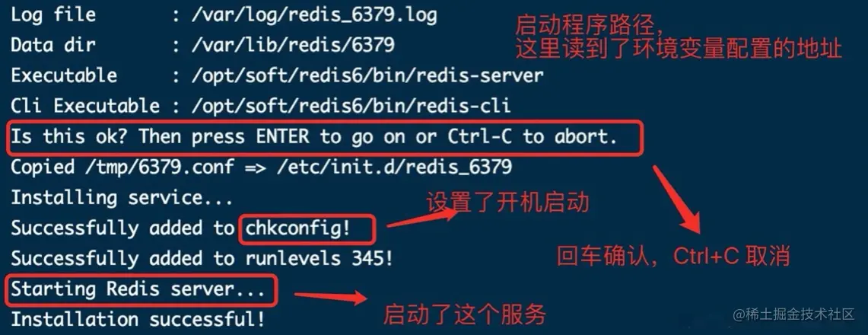
Task: Click the large red arrow pointing to 回车确认
Action: 677,199
